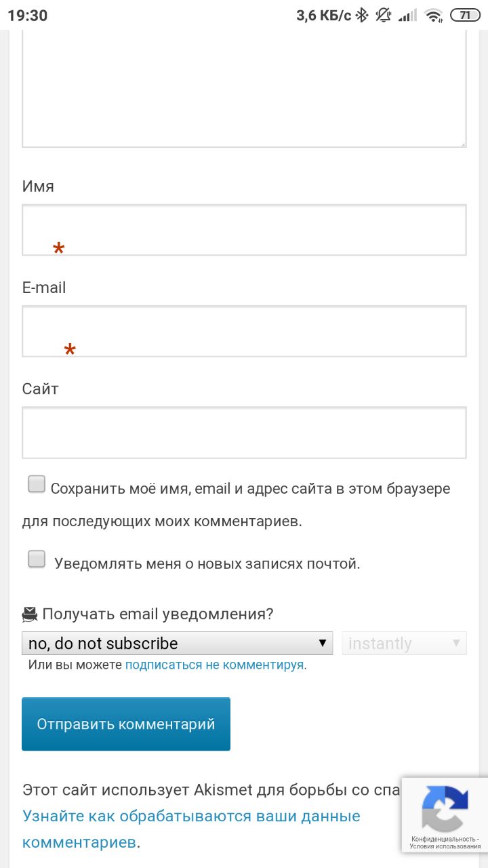Screen dimensions: 488x868
Task: Tap the cellular signal bars icon
Action: click(407, 16)
